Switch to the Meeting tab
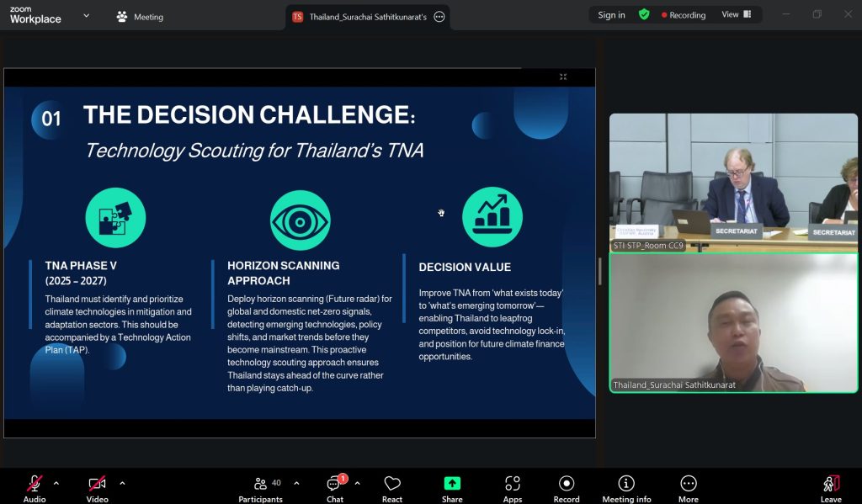Viewport: 862px width, 504px height. pos(140,17)
